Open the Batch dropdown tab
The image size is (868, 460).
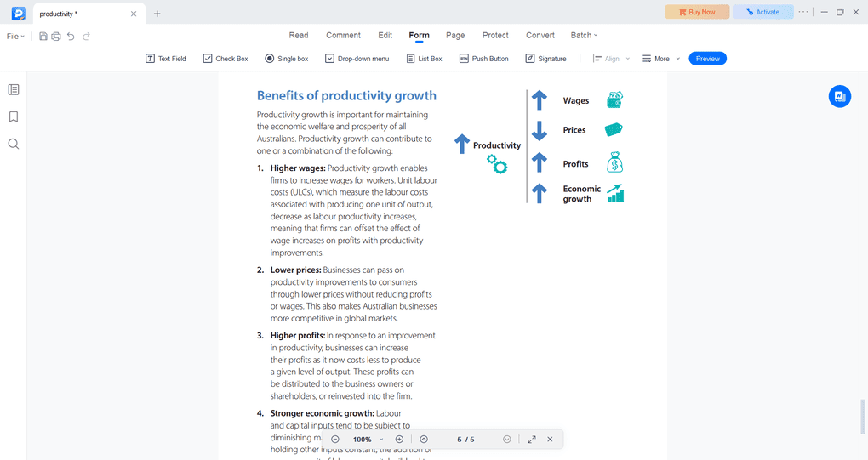pyautogui.click(x=584, y=36)
